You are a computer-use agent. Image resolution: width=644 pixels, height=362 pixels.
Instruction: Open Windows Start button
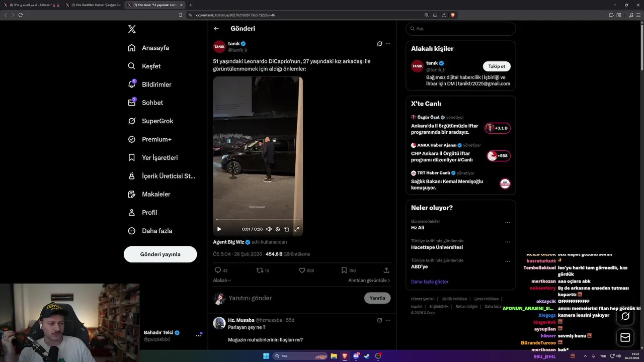(x=266, y=356)
